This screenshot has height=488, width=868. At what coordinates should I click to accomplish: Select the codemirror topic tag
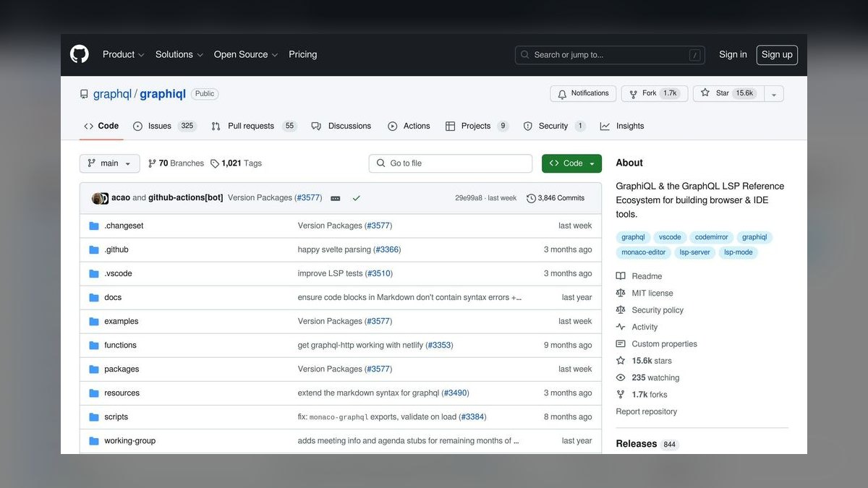click(712, 237)
